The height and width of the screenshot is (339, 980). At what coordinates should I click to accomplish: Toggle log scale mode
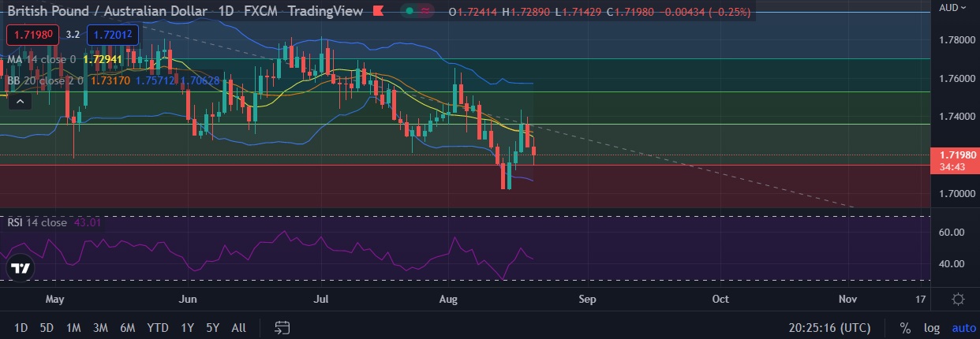tap(932, 328)
